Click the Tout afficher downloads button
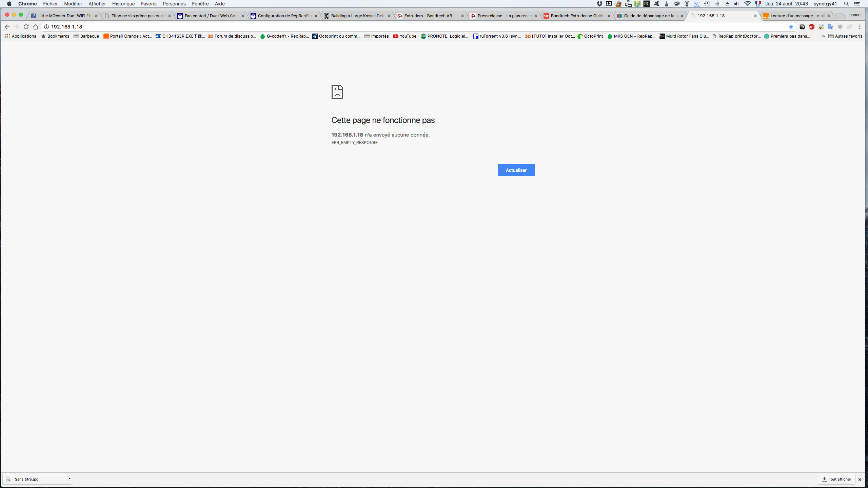Viewport: 868px width, 488px height. 836,479
